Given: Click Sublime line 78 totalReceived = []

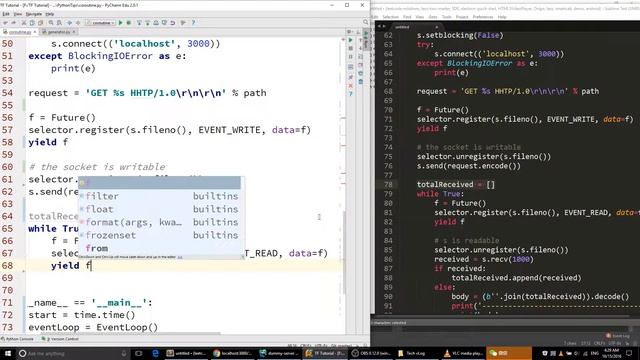Looking at the screenshot, I should 456,184.
